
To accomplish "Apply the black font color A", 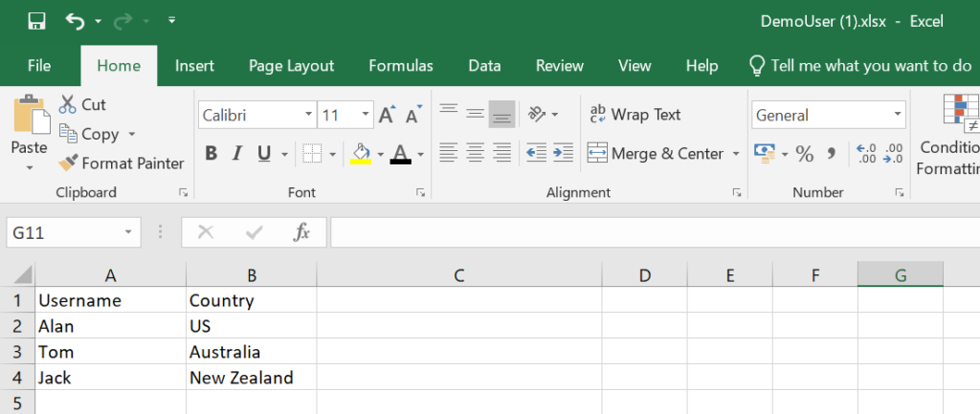I will pyautogui.click(x=401, y=153).
